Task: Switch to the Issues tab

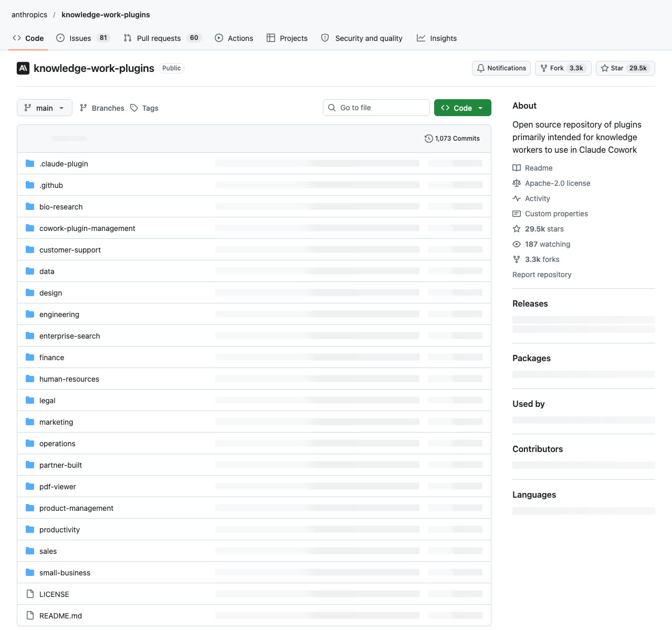Action: tap(83, 38)
